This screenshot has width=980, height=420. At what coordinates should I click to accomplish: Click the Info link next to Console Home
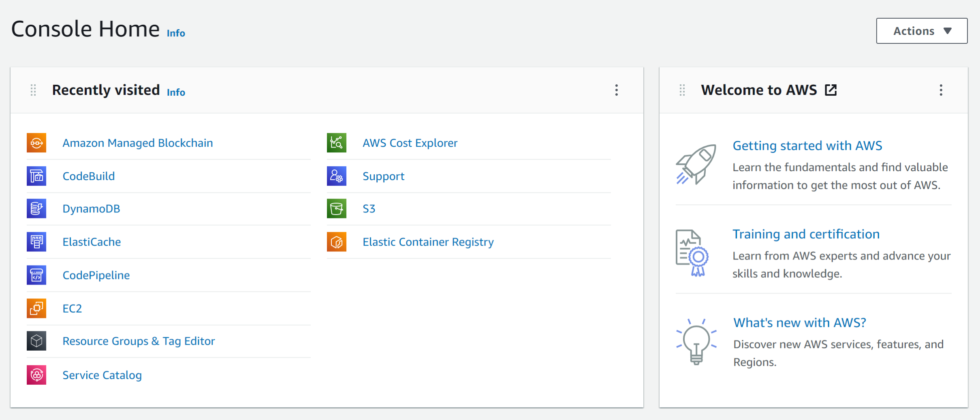point(176,33)
